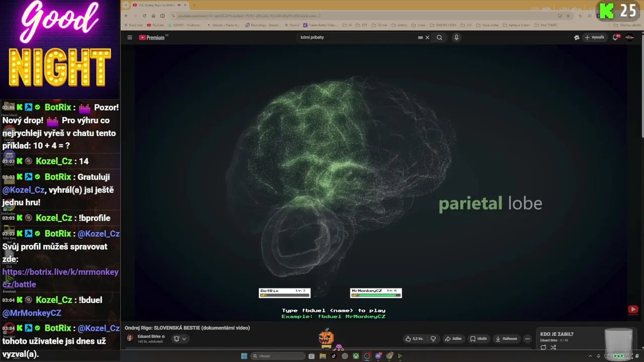Click the taskbar Hledat search box

pyautogui.click(x=278, y=356)
